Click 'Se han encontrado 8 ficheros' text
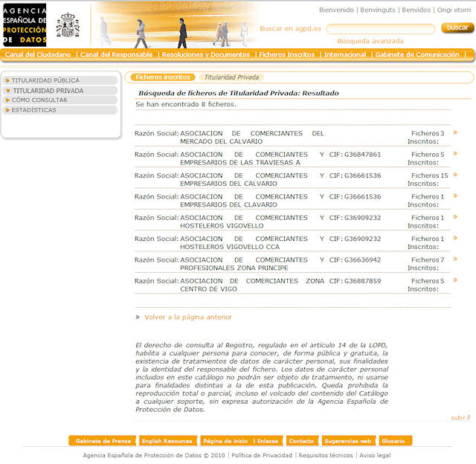Screen dimensions: 476x464 coord(186,104)
